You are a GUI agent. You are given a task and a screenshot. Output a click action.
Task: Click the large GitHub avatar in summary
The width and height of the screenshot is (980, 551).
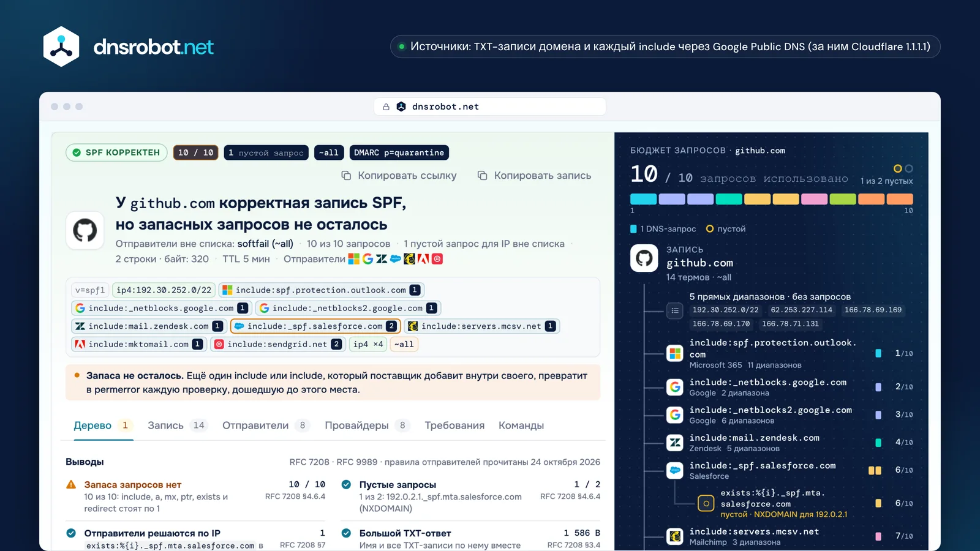point(85,231)
